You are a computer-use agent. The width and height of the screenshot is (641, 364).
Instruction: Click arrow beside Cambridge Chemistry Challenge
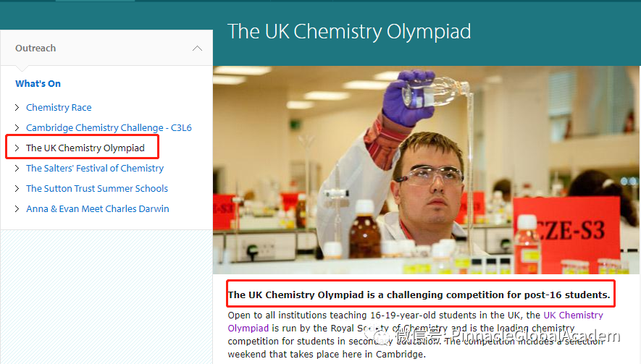click(17, 128)
